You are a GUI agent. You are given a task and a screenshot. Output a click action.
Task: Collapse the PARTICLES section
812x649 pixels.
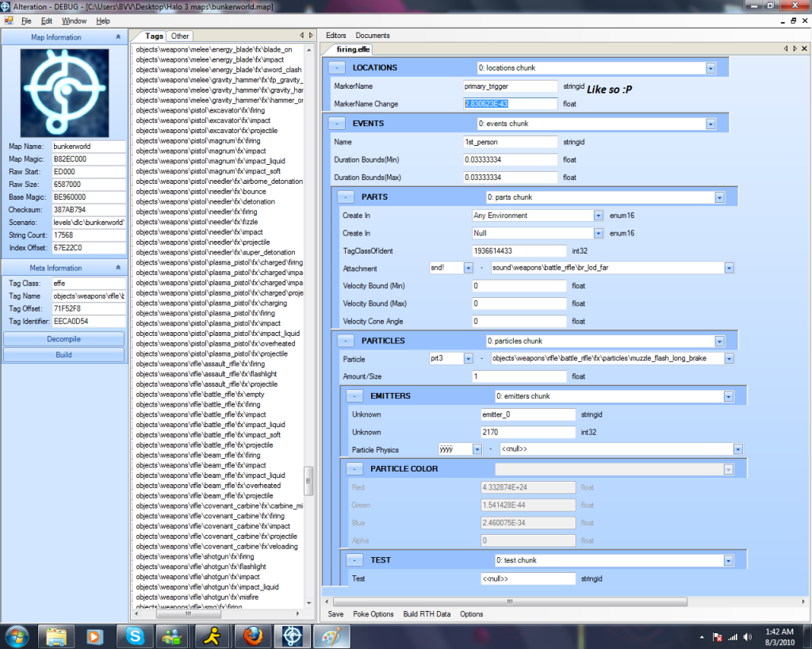point(346,341)
